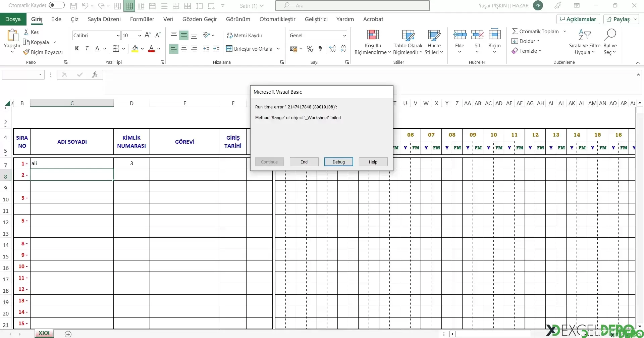644x338 pixels.
Task: Click the Biçim format cells icon
Action: point(494,35)
